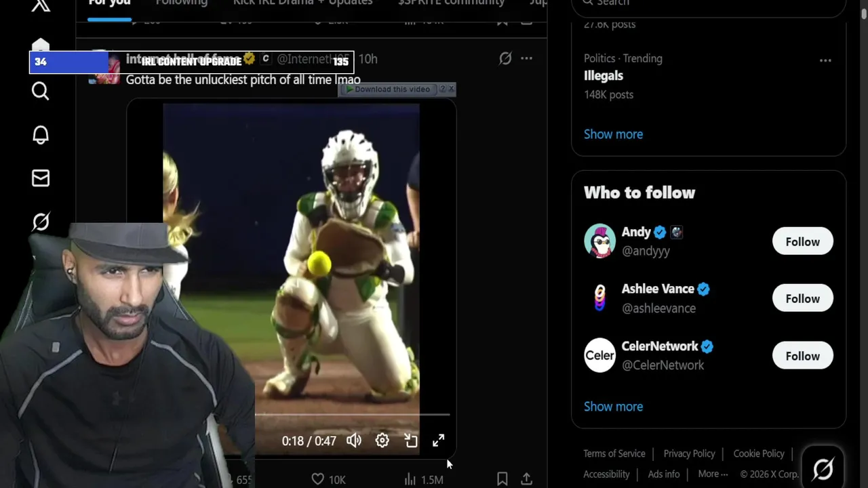Screen dimensions: 868x488
Task: Open @ashleevance handle
Action: coord(658,308)
